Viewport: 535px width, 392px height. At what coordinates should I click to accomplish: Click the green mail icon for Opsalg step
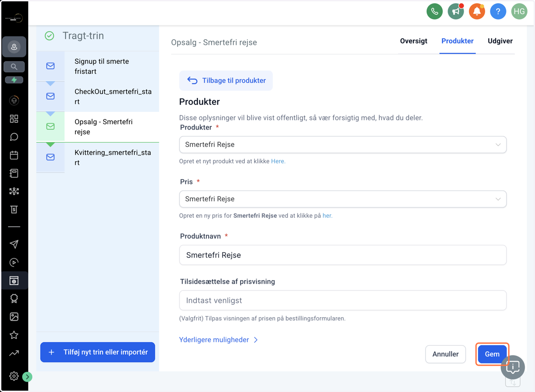50,127
